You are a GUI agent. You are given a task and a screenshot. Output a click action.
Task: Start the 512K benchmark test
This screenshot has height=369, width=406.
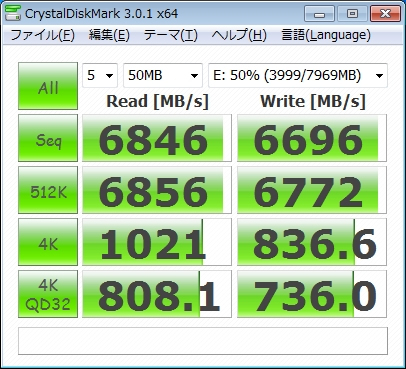tap(48, 190)
